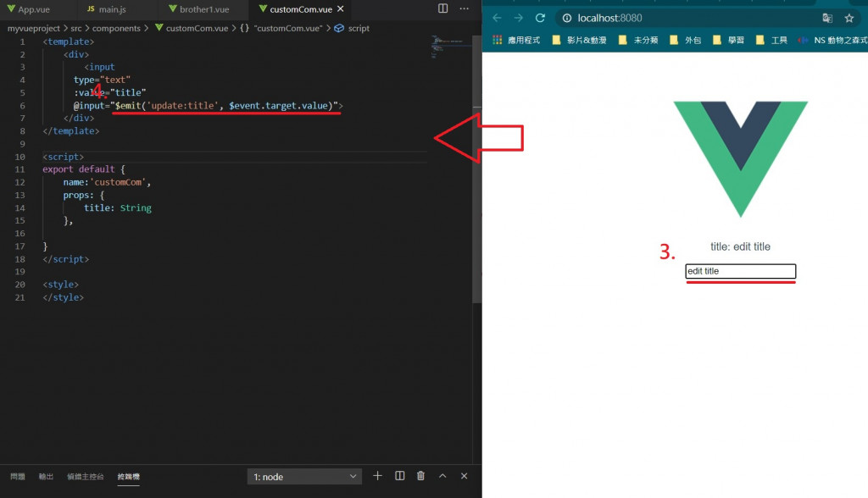Image resolution: width=868 pixels, height=498 pixels.
Task: Click the editor vertical scrollbar
Action: [x=476, y=169]
